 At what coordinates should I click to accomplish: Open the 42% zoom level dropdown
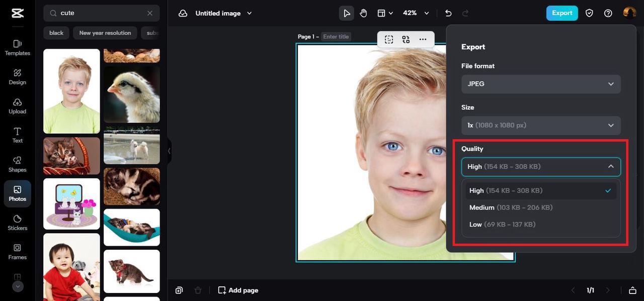(416, 13)
